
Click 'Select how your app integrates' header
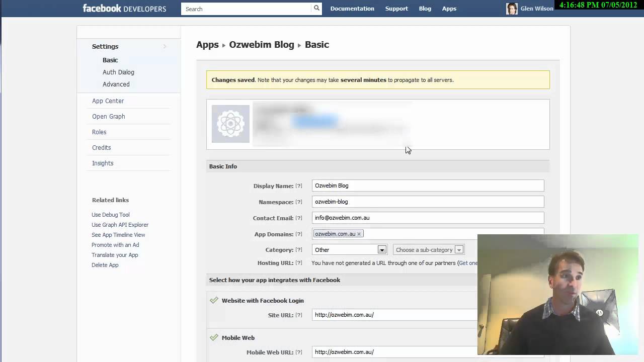pyautogui.click(x=275, y=280)
